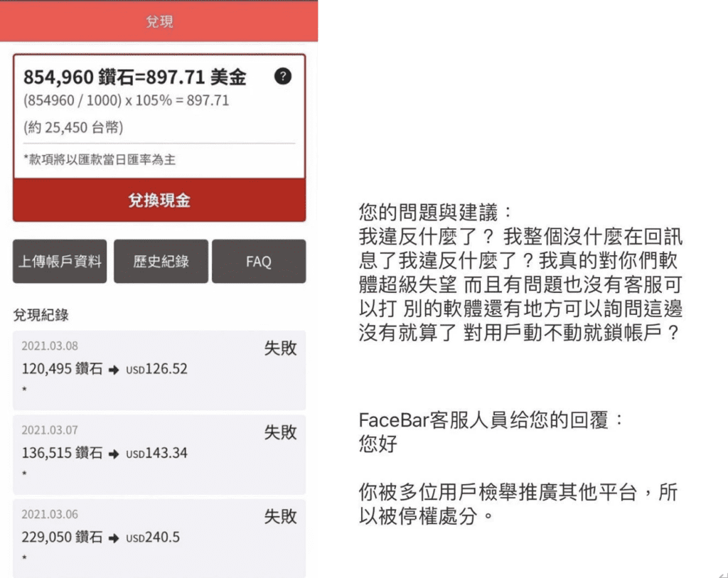728x578 pixels.
Task: Click the arrow in the 136,515 鑽石 record
Action: (114, 454)
